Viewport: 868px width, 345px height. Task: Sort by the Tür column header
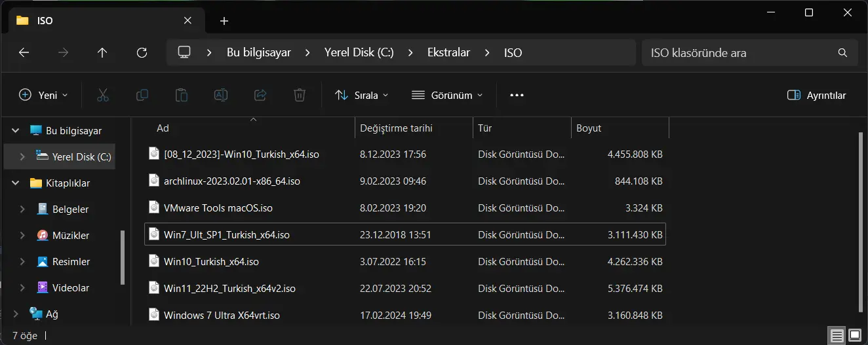pos(522,128)
